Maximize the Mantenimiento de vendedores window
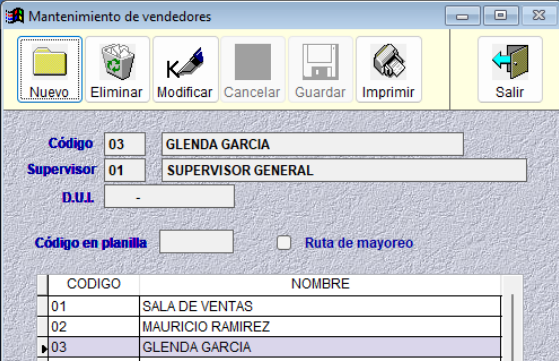Screen dimensions: 559x361 pyautogui.click(x=501, y=16)
